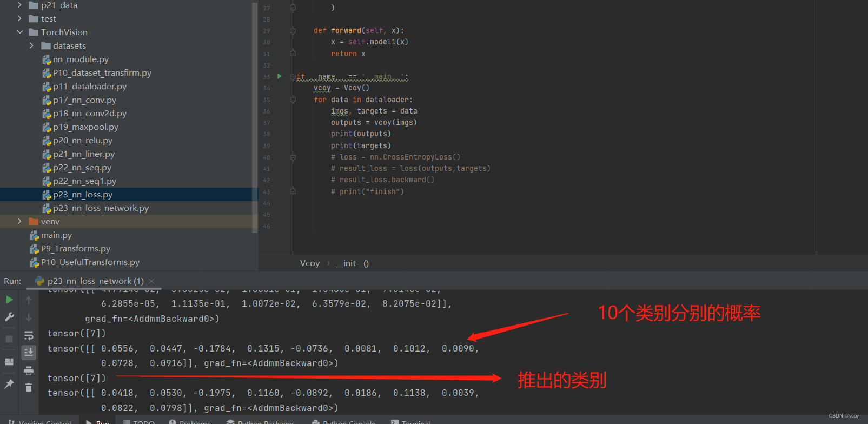
Task: Fold the for loop at line 35
Action: tap(293, 100)
